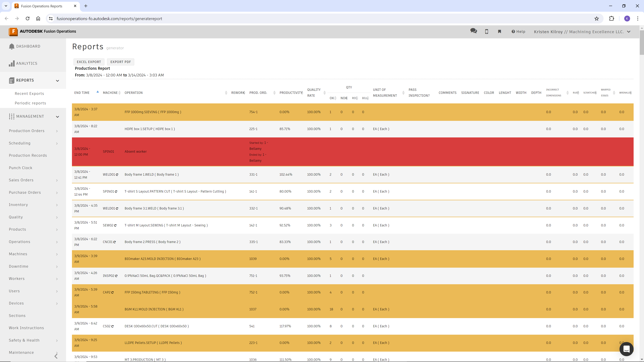Open Dashboard via the bell icon
Image resolution: width=644 pixels, height=362 pixels.
(x=12, y=46)
